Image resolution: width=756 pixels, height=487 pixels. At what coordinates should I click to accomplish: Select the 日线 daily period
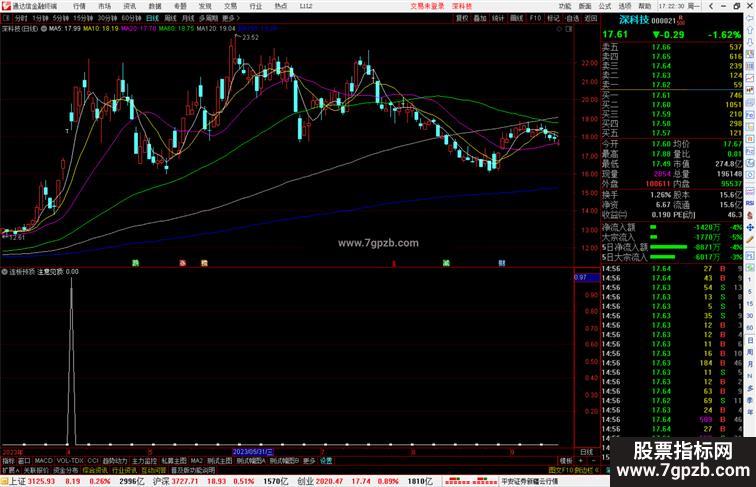152,18
